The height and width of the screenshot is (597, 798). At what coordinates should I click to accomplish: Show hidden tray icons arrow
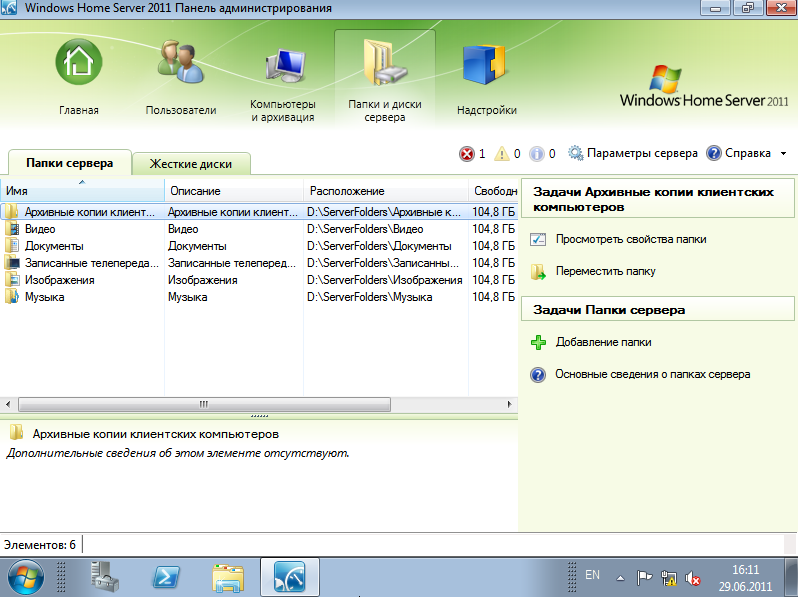click(x=620, y=578)
